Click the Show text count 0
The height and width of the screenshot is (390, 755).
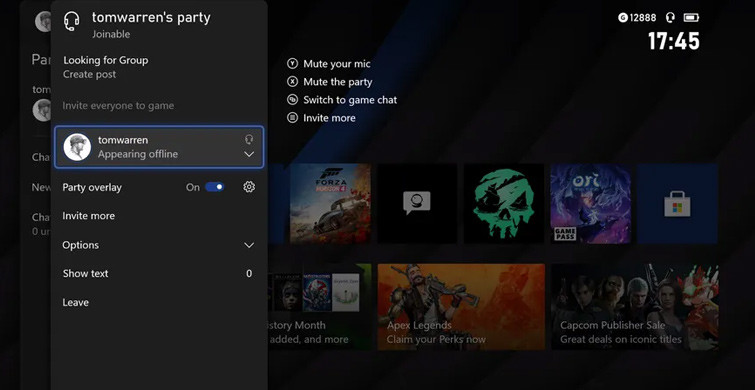tap(249, 273)
